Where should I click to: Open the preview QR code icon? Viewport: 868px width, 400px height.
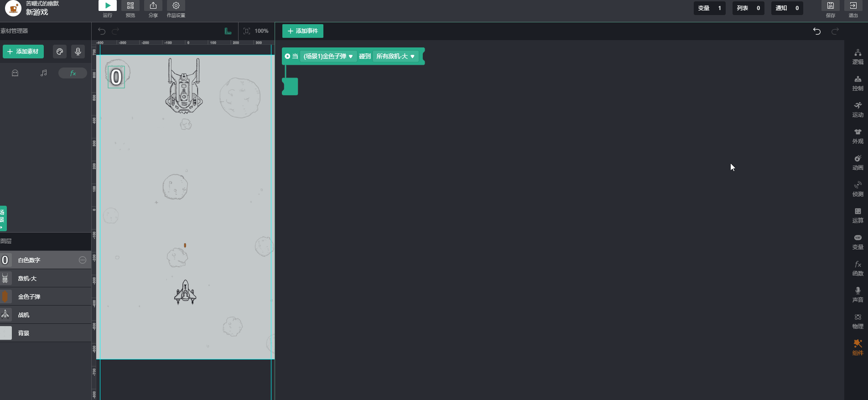coord(130,5)
